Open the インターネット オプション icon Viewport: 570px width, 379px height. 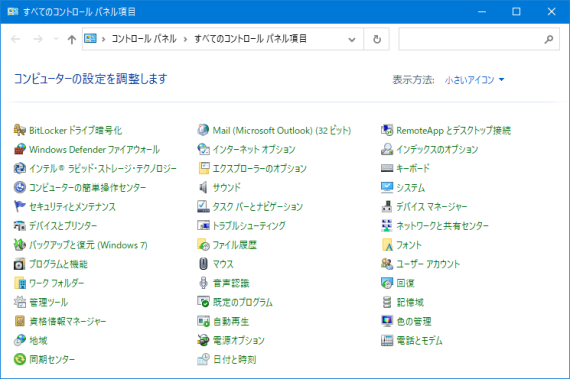click(203, 149)
